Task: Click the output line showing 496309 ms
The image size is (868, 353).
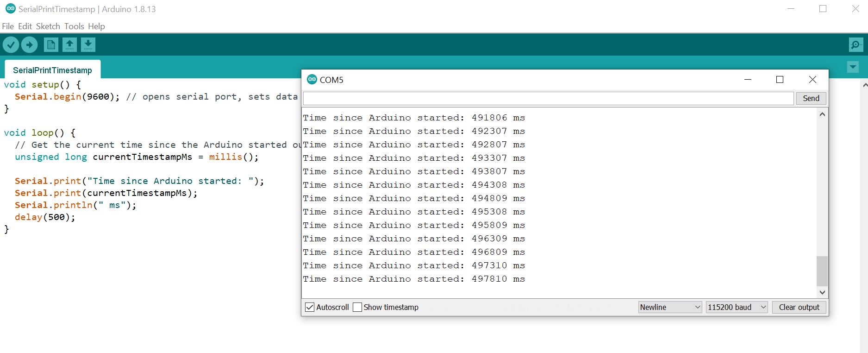Action: [x=414, y=239]
